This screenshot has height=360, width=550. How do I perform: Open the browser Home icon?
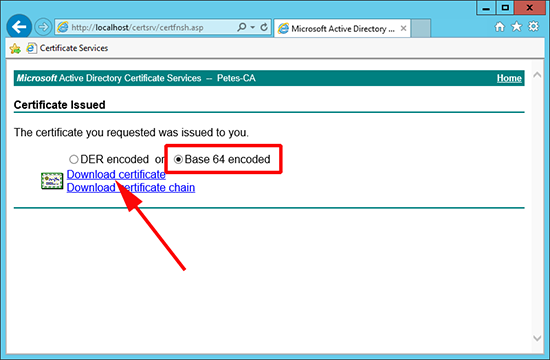499,27
